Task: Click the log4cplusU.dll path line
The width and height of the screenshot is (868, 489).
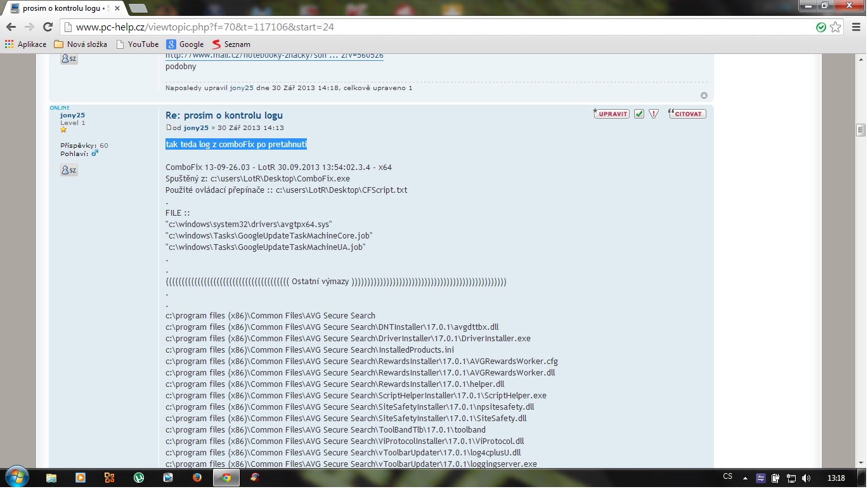Action: [343, 453]
